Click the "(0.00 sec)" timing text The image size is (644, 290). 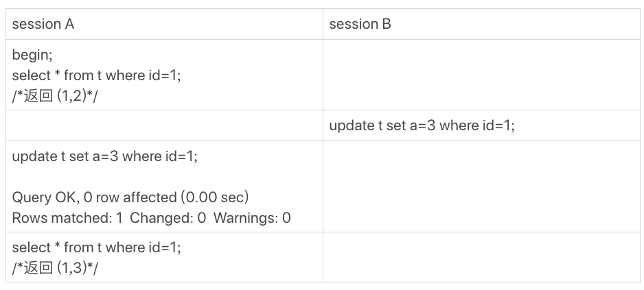coord(214,197)
